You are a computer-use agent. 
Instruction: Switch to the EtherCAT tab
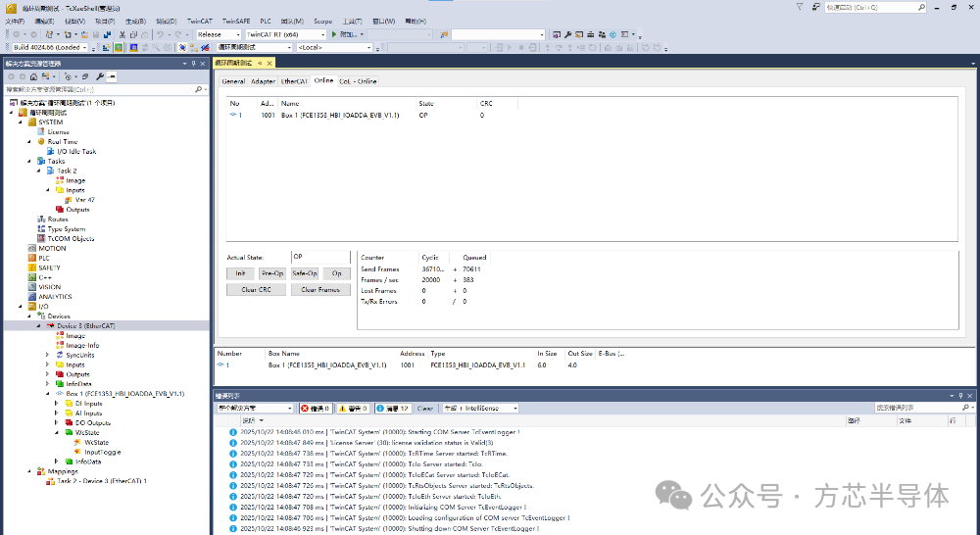294,81
